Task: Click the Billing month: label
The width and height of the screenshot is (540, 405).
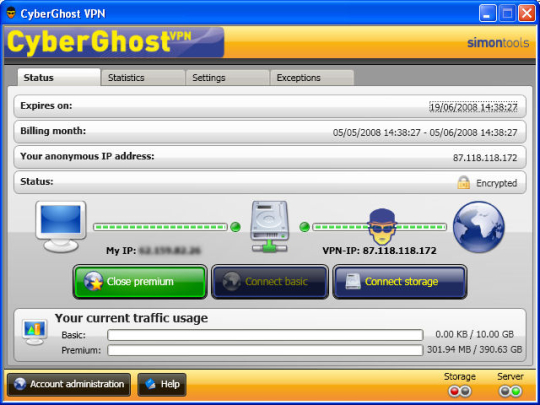Action: (53, 131)
